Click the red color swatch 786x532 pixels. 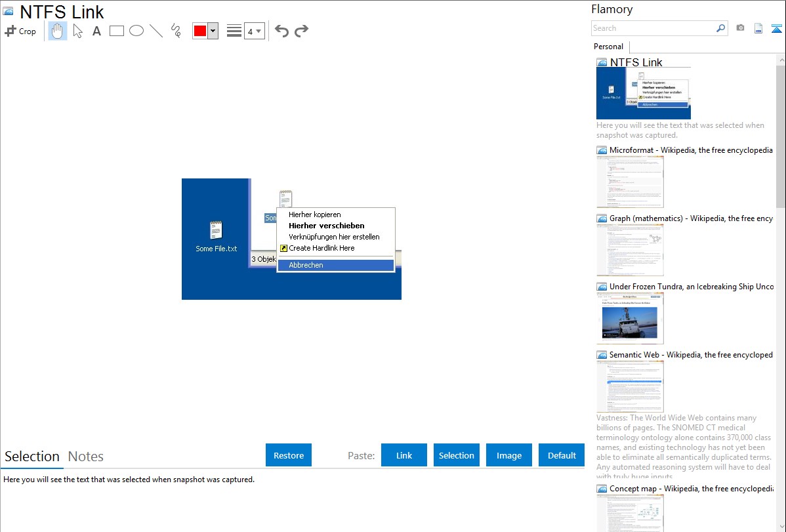point(200,31)
